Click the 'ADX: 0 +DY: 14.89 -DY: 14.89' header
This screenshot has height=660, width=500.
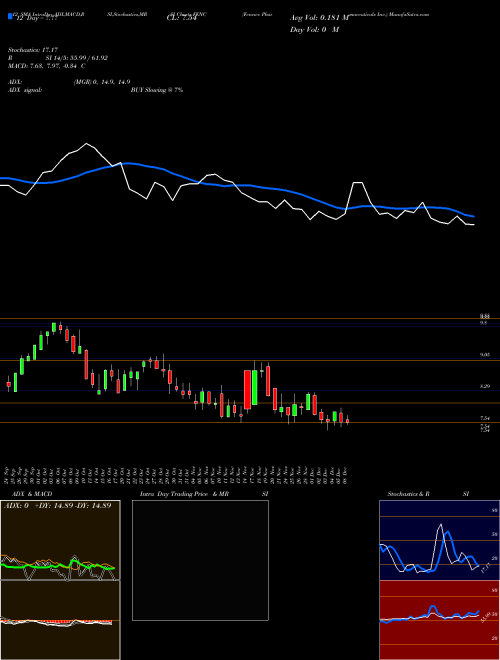point(58,505)
